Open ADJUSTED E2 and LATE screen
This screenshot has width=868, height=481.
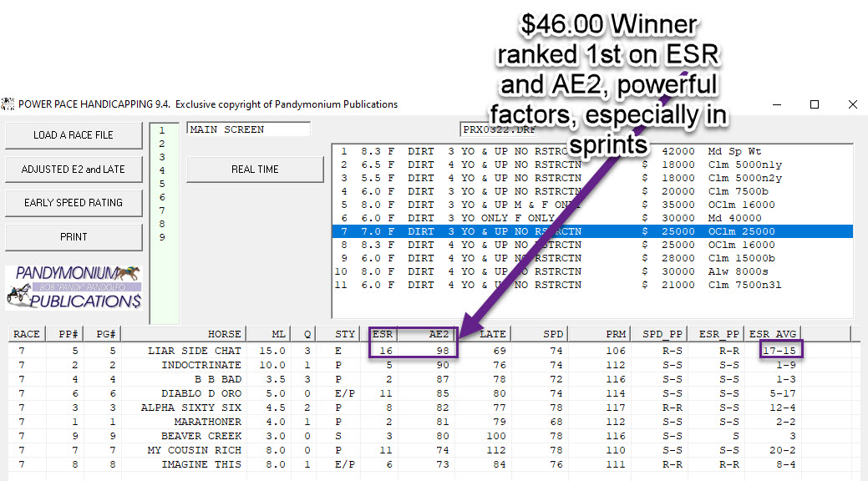(74, 170)
